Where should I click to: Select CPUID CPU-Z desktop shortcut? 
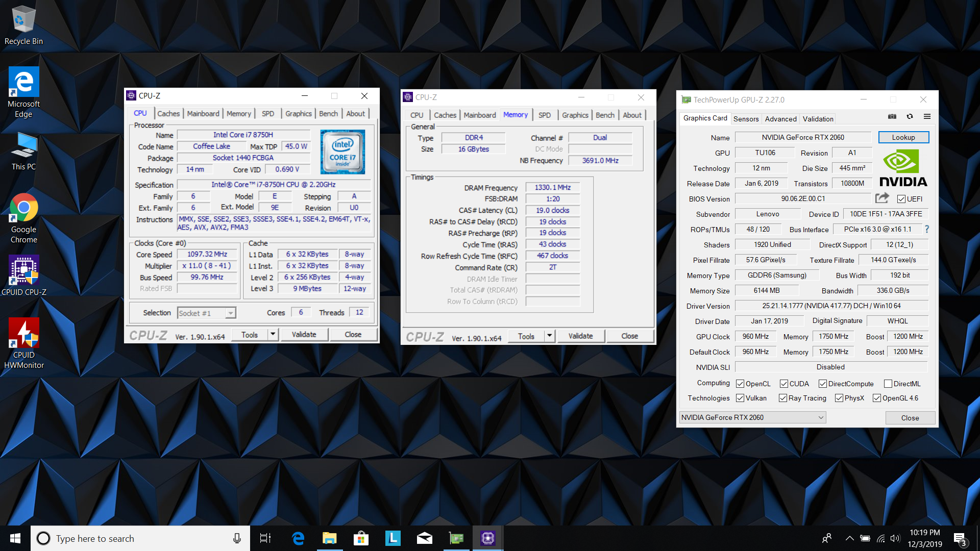tap(23, 276)
